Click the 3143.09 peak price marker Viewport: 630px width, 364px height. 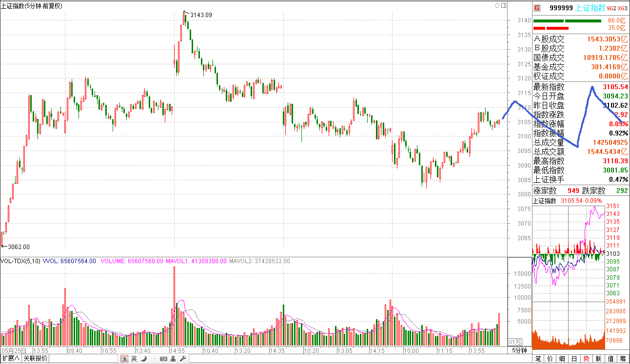pyautogui.click(x=201, y=15)
